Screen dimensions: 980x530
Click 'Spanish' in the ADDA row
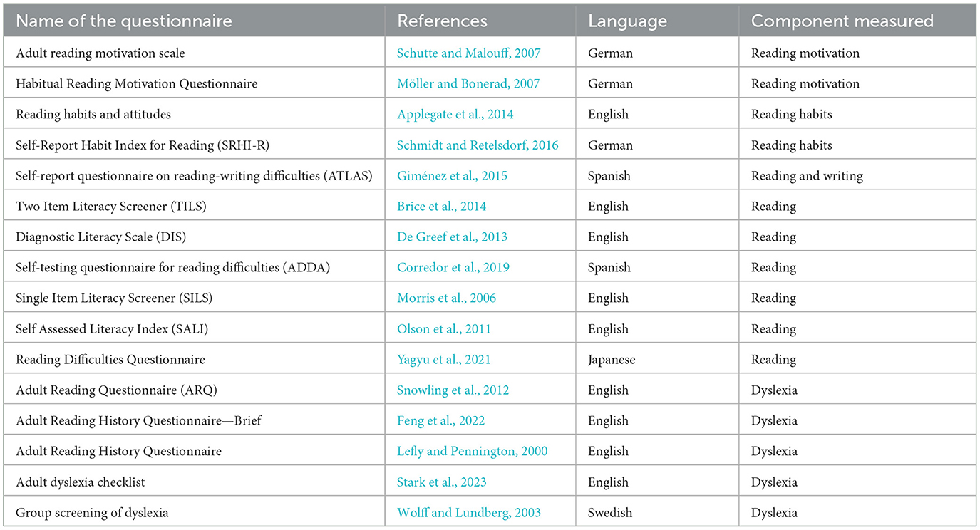(609, 268)
